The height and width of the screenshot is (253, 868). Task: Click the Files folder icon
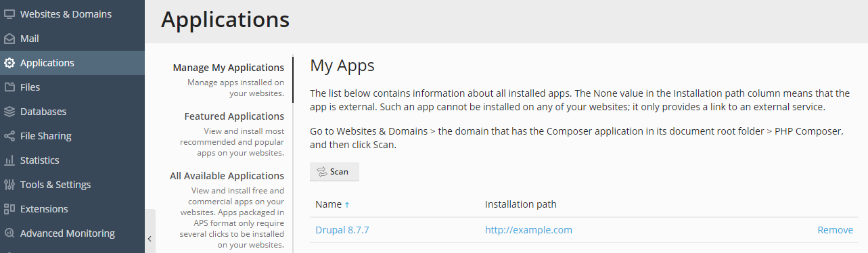pyautogui.click(x=9, y=87)
